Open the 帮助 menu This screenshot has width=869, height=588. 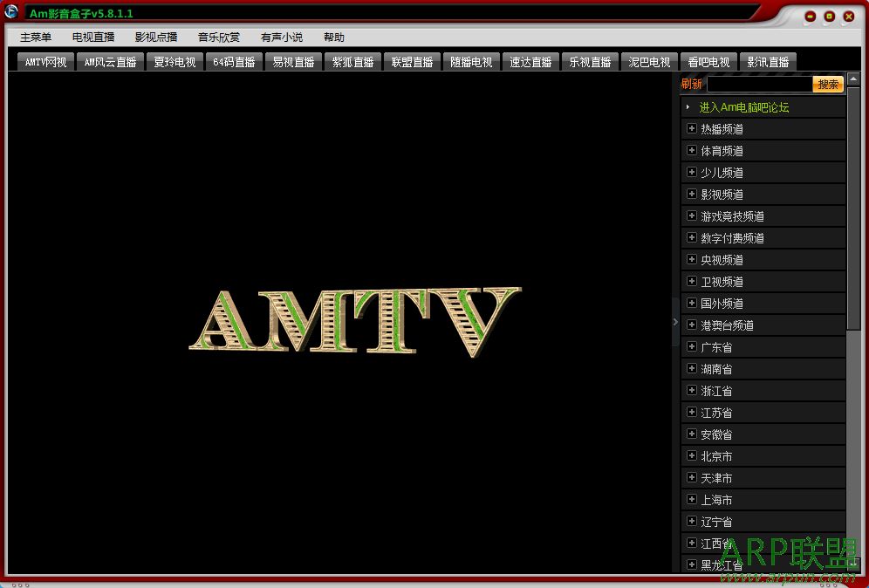(x=333, y=38)
